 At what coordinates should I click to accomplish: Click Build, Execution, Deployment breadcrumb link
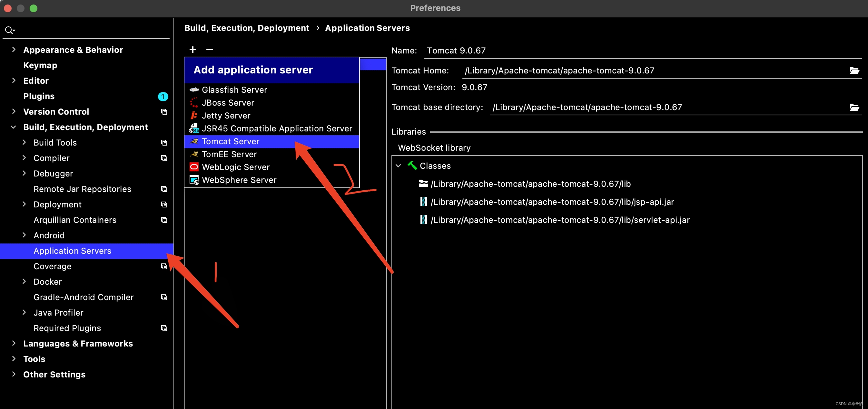point(247,28)
